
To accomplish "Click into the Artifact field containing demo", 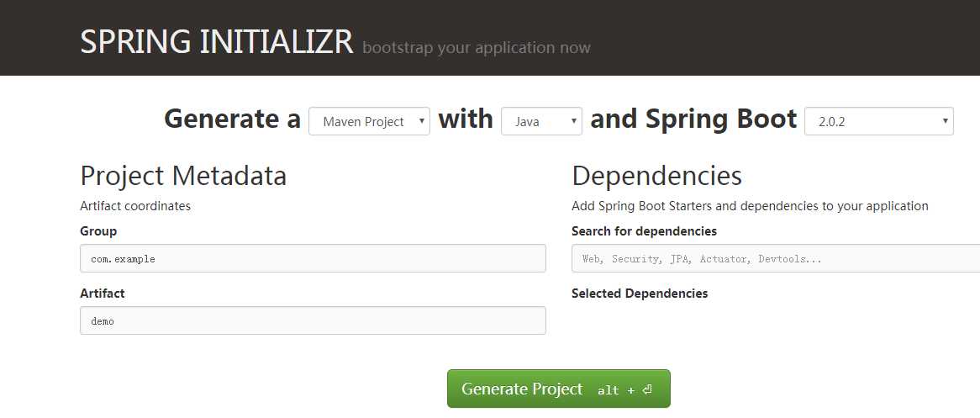I will click(x=313, y=320).
